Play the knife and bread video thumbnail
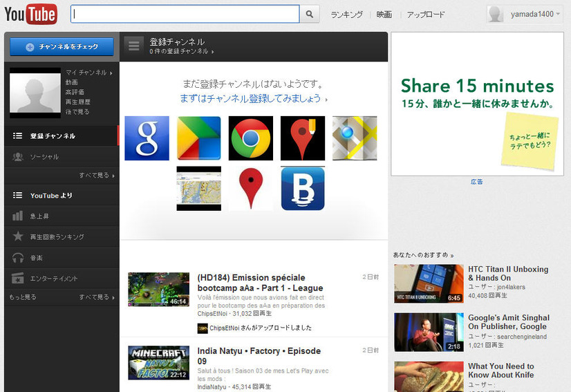The width and height of the screenshot is (571, 392). coord(429,377)
